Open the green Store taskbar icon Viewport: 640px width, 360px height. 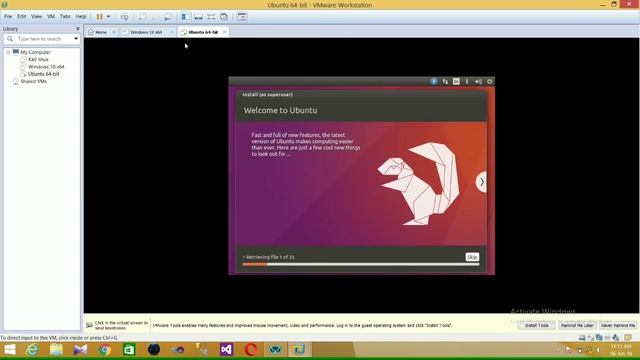[x=129, y=350]
